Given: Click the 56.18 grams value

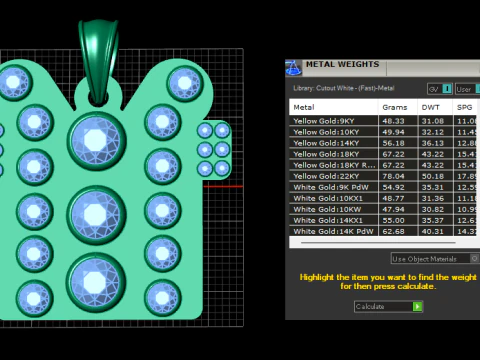Looking at the screenshot, I should point(393,143).
